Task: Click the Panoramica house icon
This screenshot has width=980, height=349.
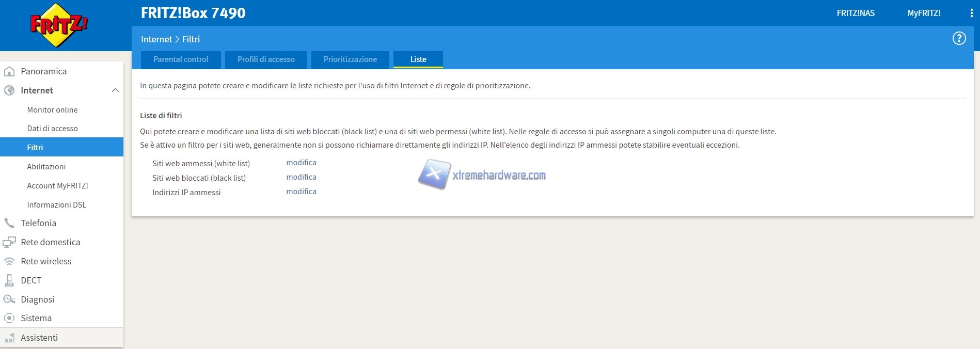Action: click(9, 71)
